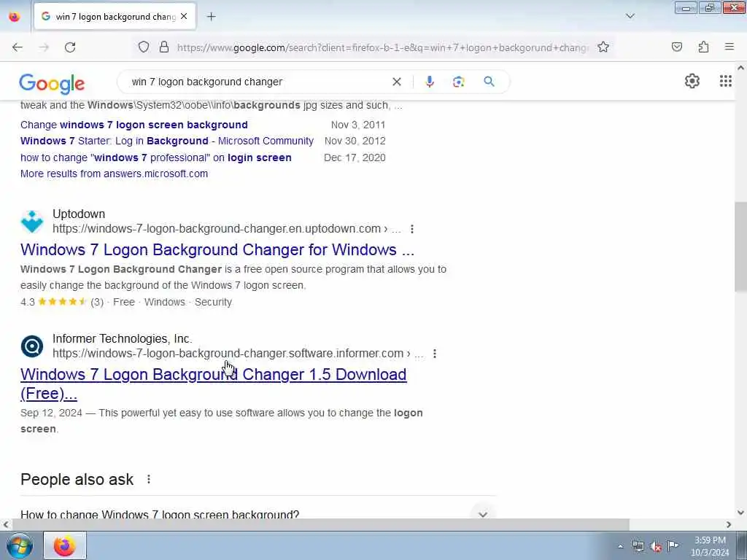This screenshot has height=560, width=747.
Task: Open the tracking protection shield icon
Action: tap(144, 47)
